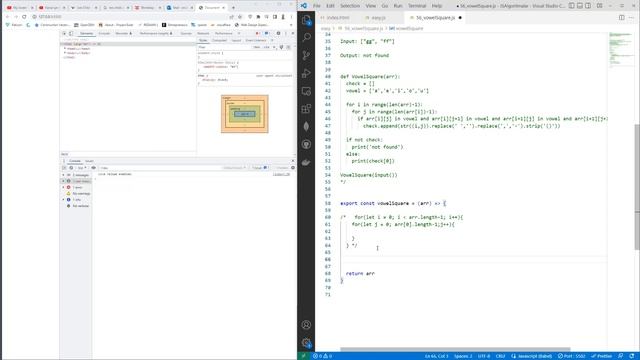
Task: Open the Run and Debug view
Action: click(x=306, y=73)
